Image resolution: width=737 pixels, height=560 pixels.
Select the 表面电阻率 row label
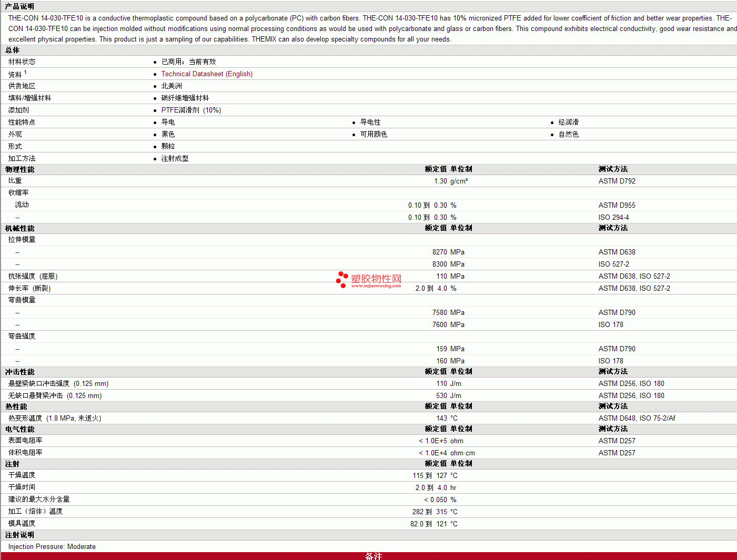tap(25, 441)
